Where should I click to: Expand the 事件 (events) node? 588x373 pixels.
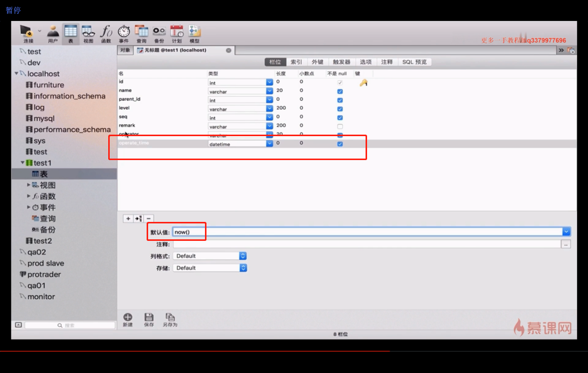coord(28,207)
